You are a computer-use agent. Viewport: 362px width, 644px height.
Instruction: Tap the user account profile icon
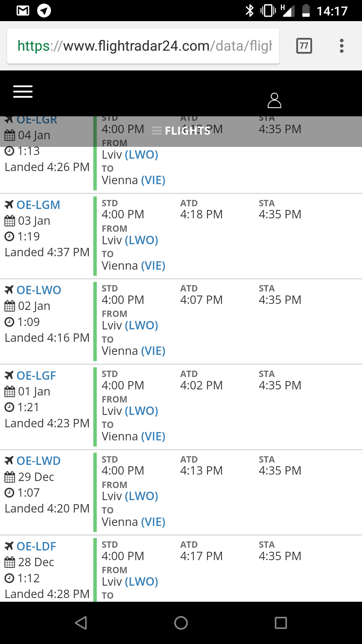click(x=274, y=100)
